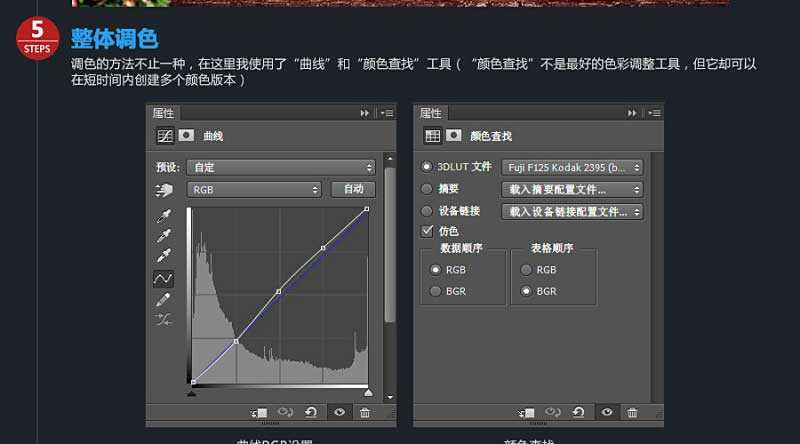800x444 pixels.
Task: Click the clip-to-layer icon in Color Lookup panel
Action: point(526,412)
